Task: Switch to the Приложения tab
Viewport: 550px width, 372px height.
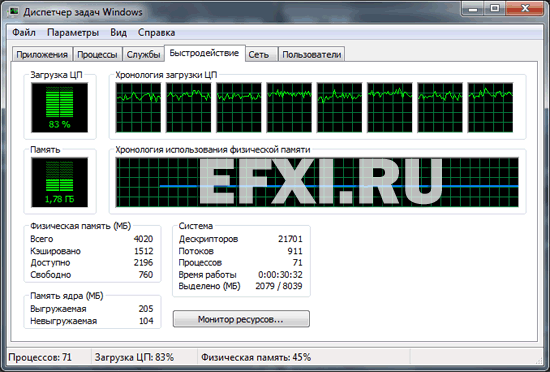Action: (x=42, y=55)
